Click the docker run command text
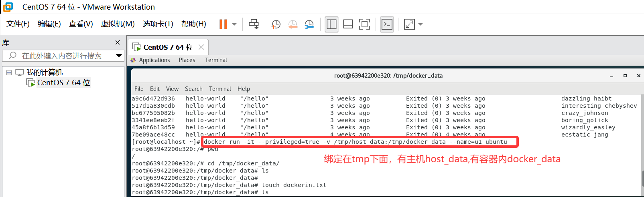The image size is (644, 197). [355, 142]
